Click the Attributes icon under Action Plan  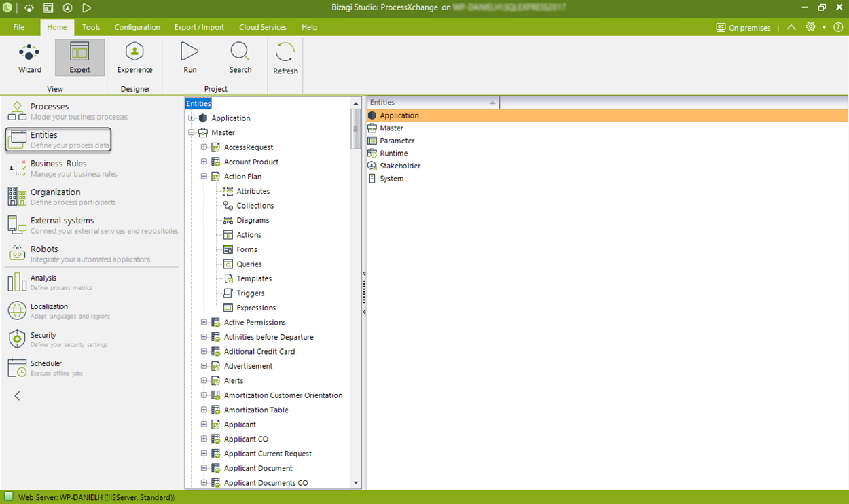click(228, 191)
